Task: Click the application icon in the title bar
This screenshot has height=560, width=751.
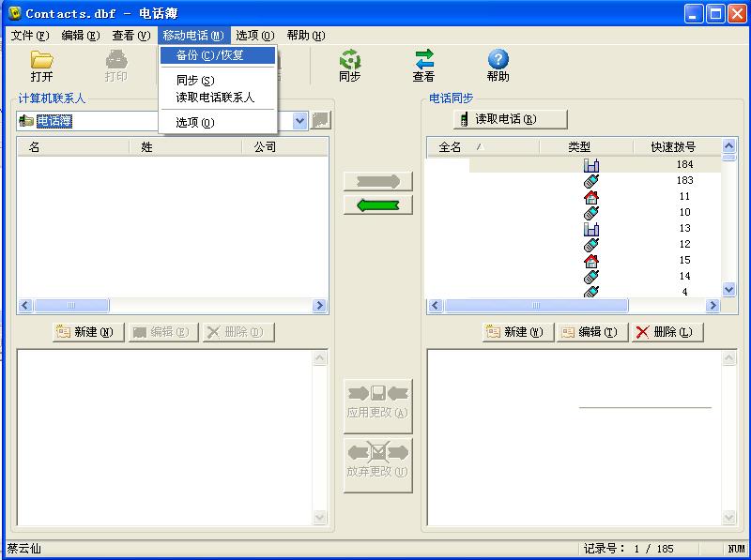Action: pos(14,13)
